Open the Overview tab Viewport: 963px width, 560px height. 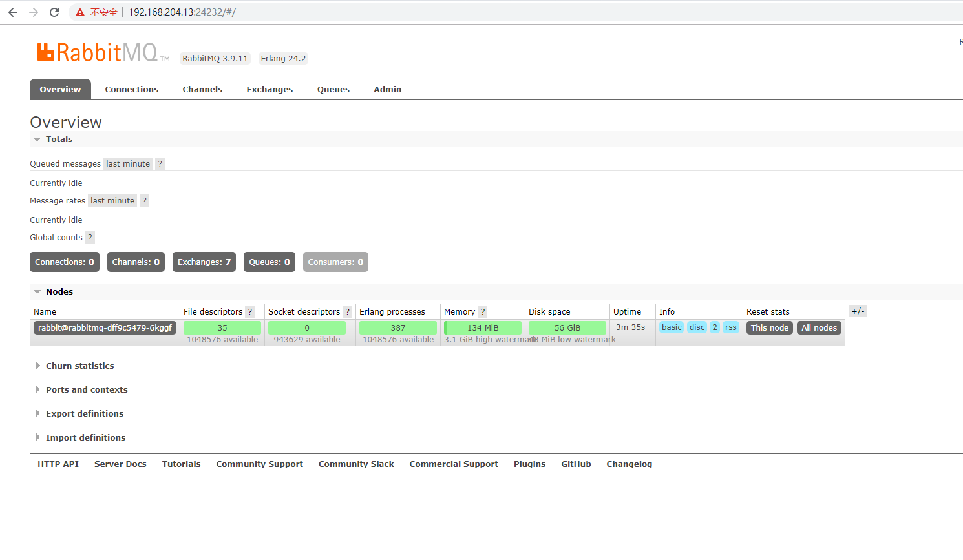click(60, 89)
